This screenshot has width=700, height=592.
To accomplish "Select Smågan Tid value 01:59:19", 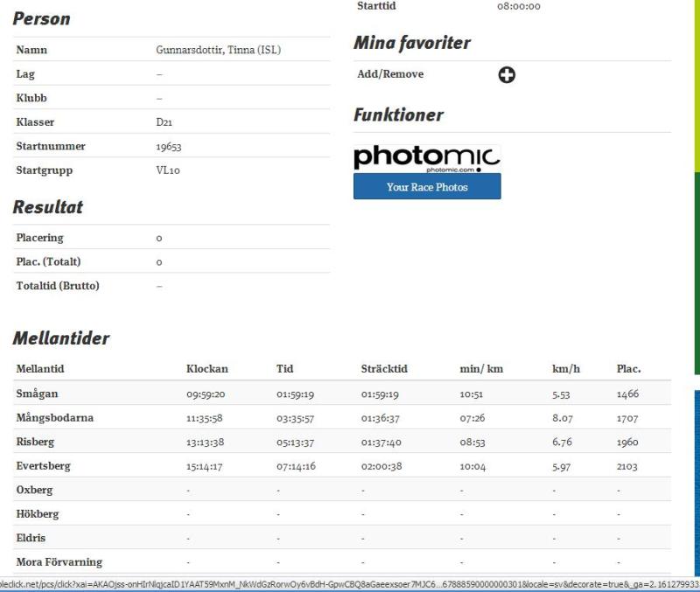I will pos(296,394).
